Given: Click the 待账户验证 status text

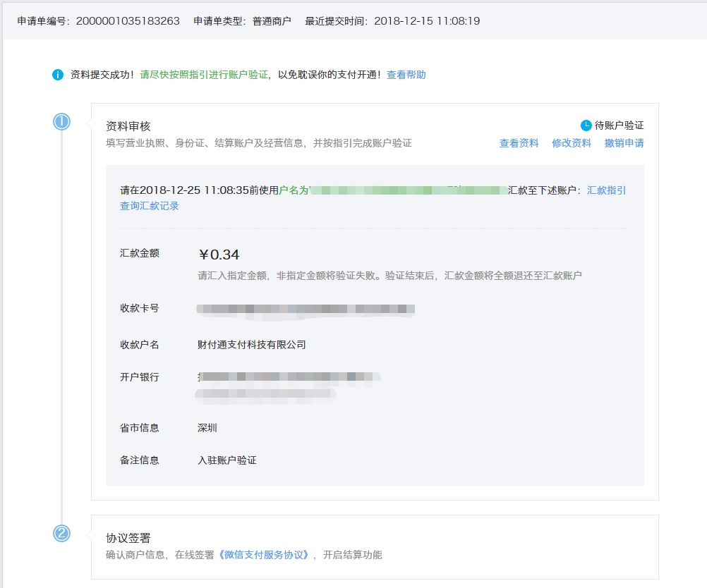Looking at the screenshot, I should click(x=619, y=125).
